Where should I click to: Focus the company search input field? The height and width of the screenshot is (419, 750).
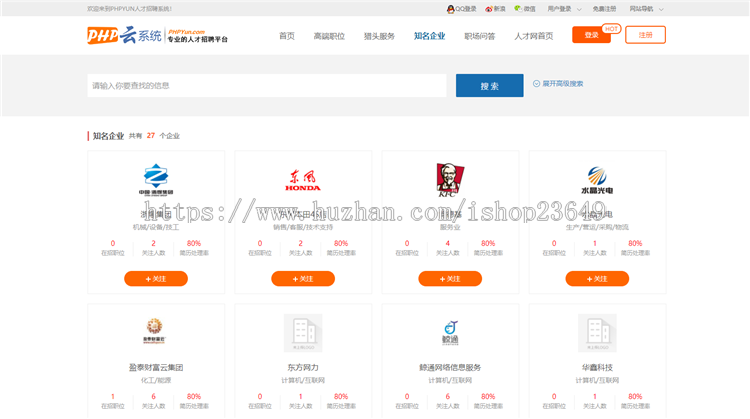tap(267, 86)
